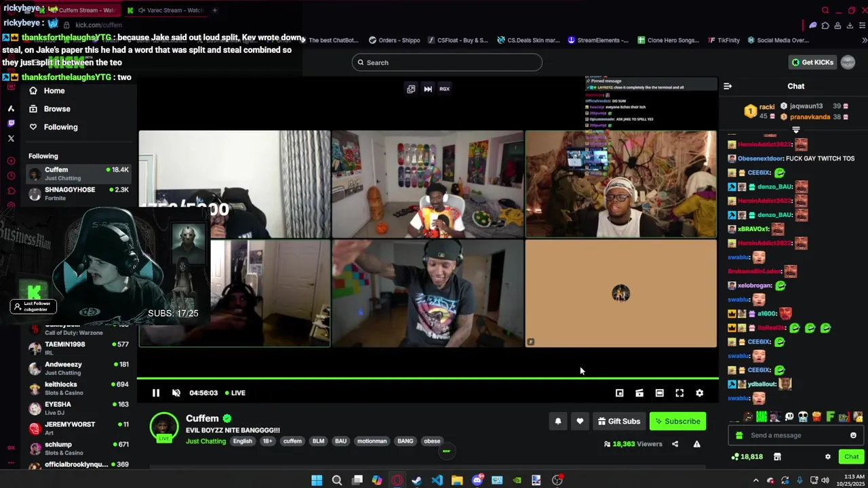Open the SHNAGGYHOSE channel in sidebar

click(x=79, y=193)
